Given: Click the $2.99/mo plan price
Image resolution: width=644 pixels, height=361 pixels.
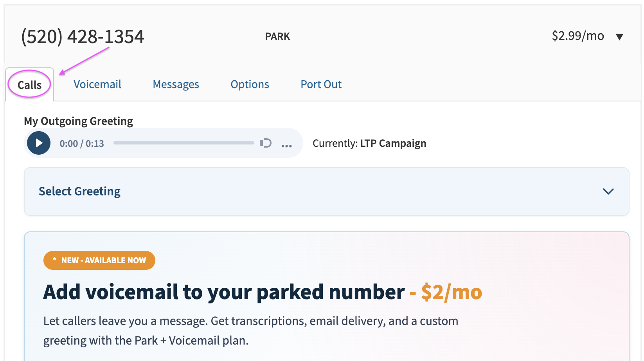Looking at the screenshot, I should [x=578, y=36].
